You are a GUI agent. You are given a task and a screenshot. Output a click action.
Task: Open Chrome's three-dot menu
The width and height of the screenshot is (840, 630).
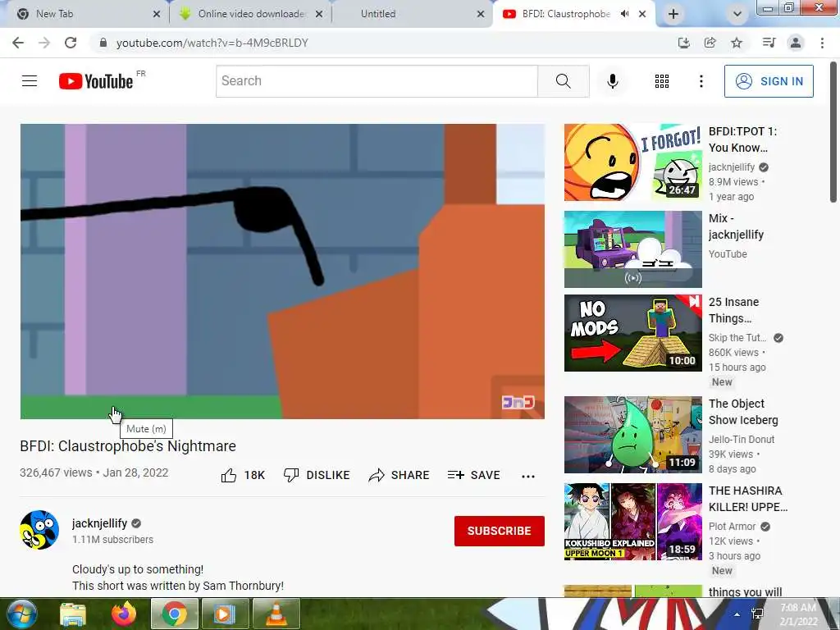822,43
